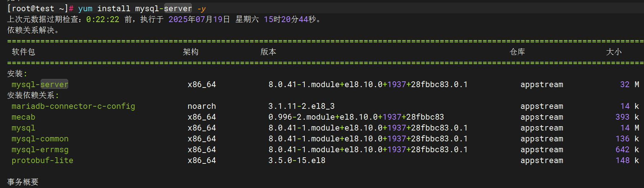Click the x86_64 value in protobuf-lite row
This screenshot has height=188, width=644.
[202, 161]
